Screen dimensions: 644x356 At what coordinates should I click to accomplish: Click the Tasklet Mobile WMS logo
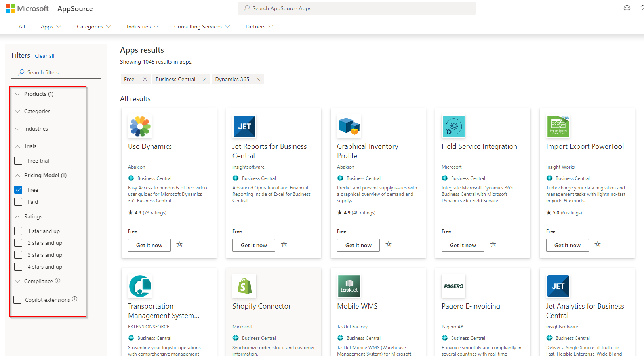tap(349, 286)
